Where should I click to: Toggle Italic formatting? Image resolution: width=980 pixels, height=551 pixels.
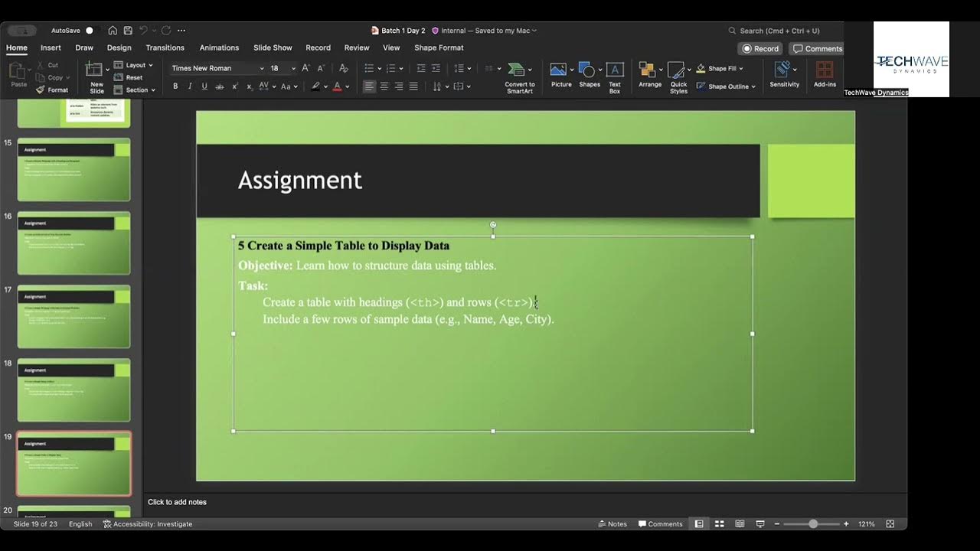[190, 86]
